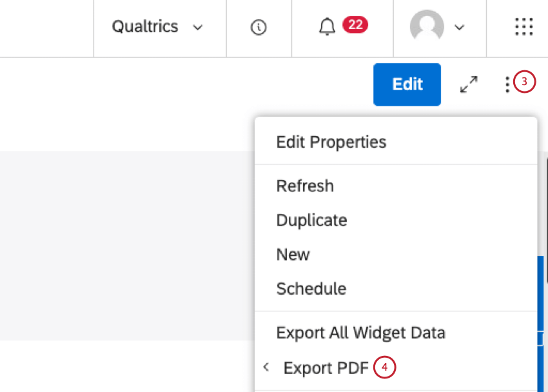
Task: Choose Refresh from the options menu
Action: (x=305, y=186)
